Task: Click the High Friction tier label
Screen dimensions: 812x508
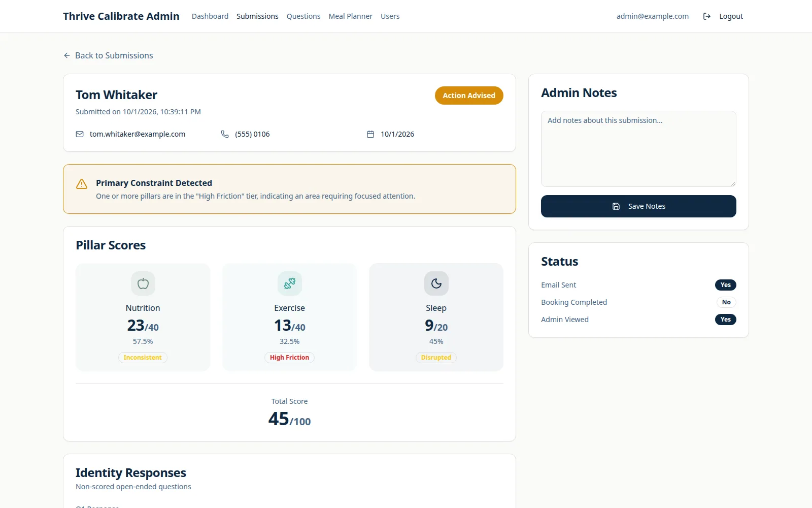Action: coord(289,358)
